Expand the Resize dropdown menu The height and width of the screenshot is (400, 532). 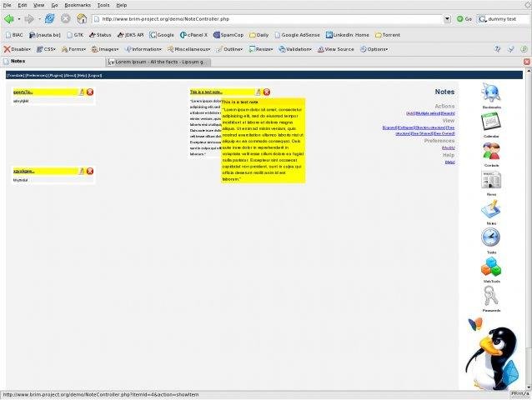click(x=260, y=49)
